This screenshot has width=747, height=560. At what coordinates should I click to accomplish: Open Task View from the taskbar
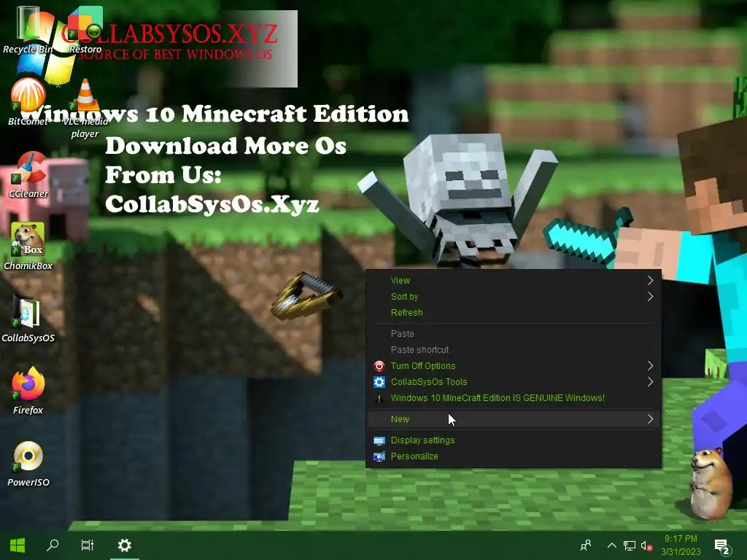click(88, 545)
